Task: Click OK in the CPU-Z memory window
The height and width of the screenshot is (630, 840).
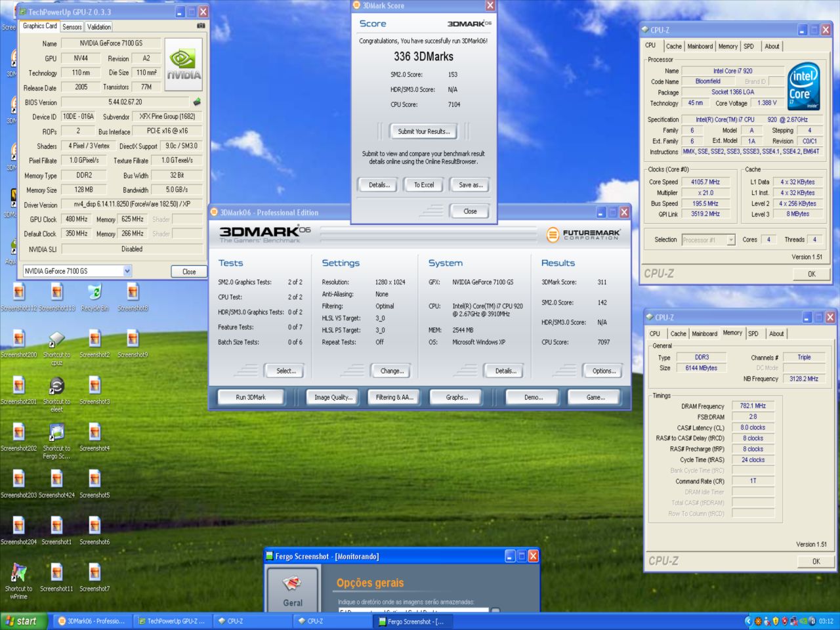Action: 816,562
